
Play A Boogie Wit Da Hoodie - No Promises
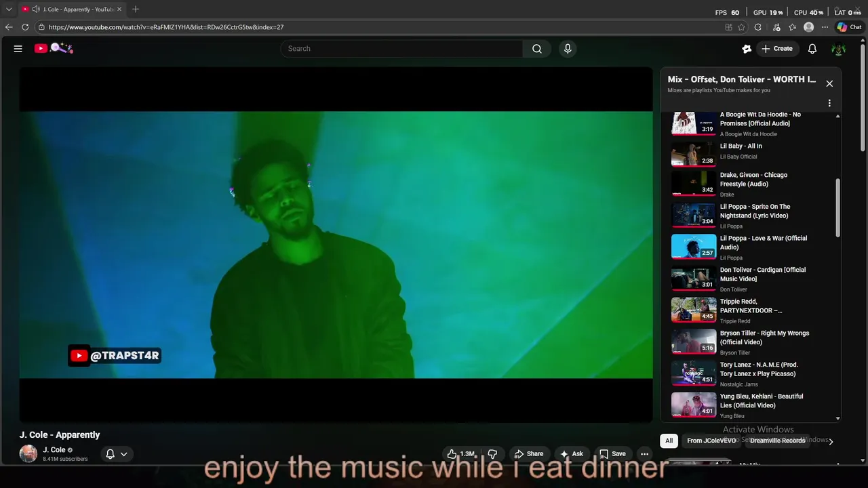click(x=750, y=123)
